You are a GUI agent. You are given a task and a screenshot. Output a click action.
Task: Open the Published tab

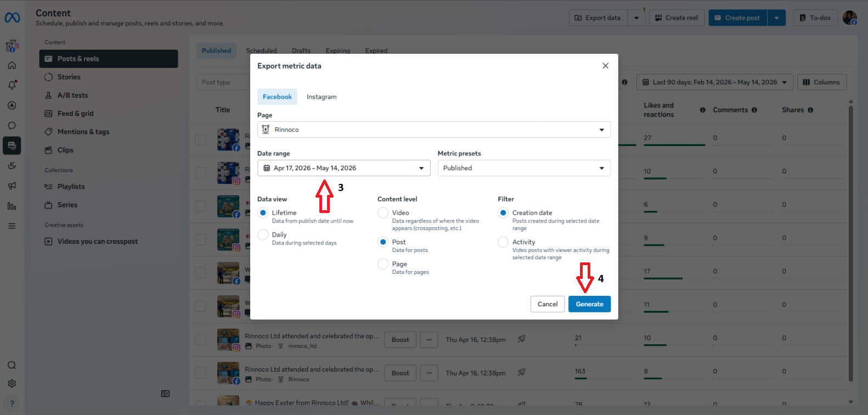(216, 51)
